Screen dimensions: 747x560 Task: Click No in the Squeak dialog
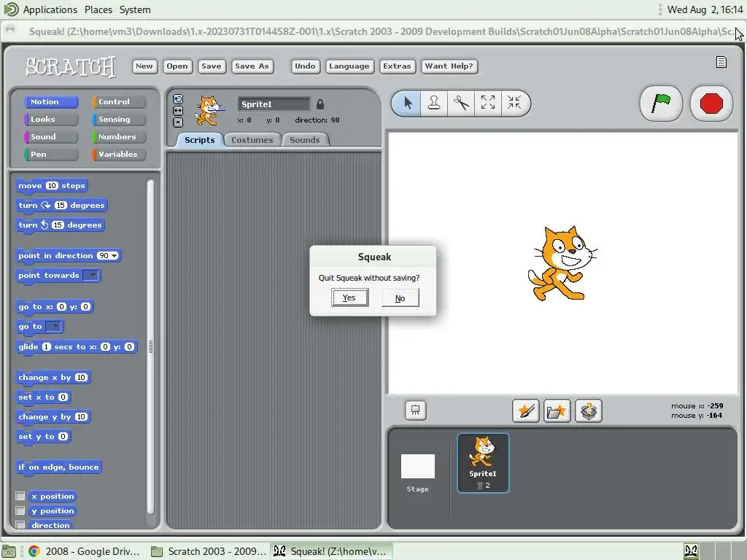pos(400,298)
